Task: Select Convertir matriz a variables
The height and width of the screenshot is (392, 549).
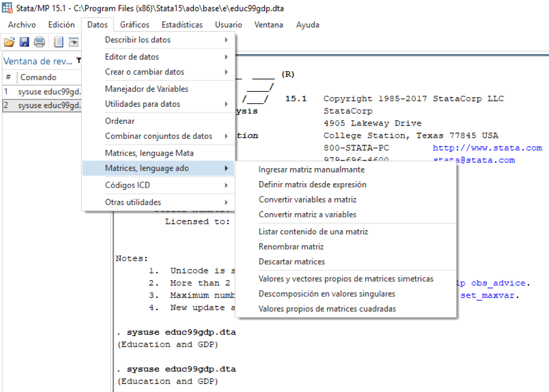Action: coord(346,215)
